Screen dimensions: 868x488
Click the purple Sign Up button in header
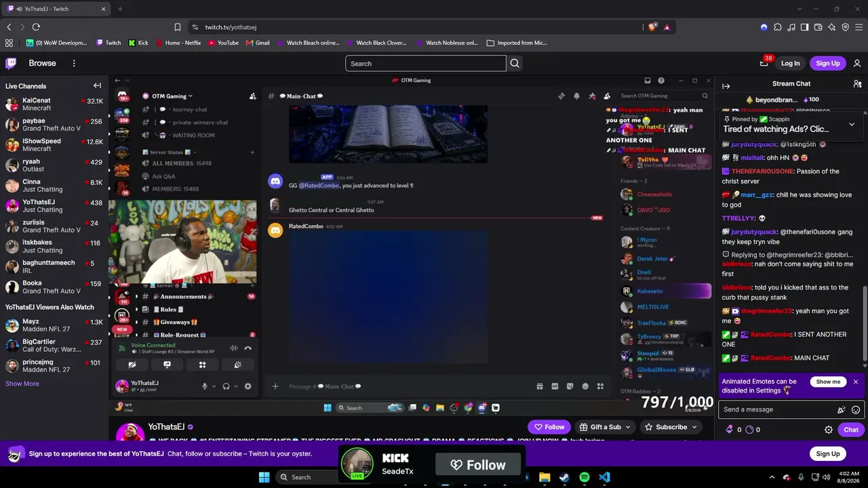827,63
